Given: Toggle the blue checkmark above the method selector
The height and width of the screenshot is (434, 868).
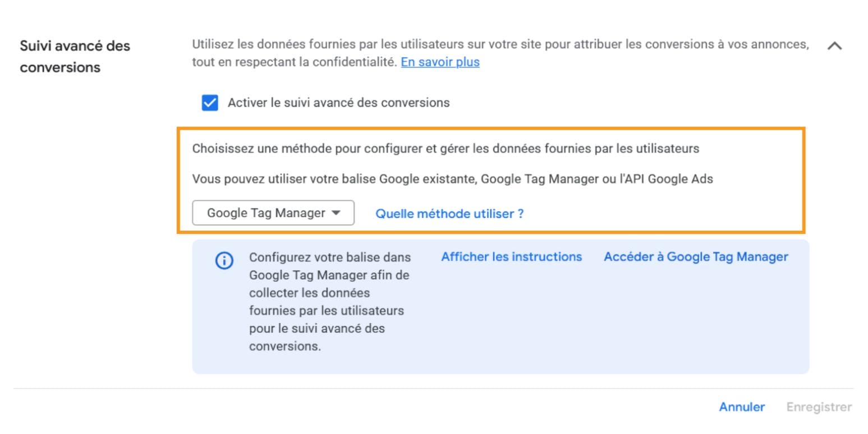Looking at the screenshot, I should [x=209, y=103].
